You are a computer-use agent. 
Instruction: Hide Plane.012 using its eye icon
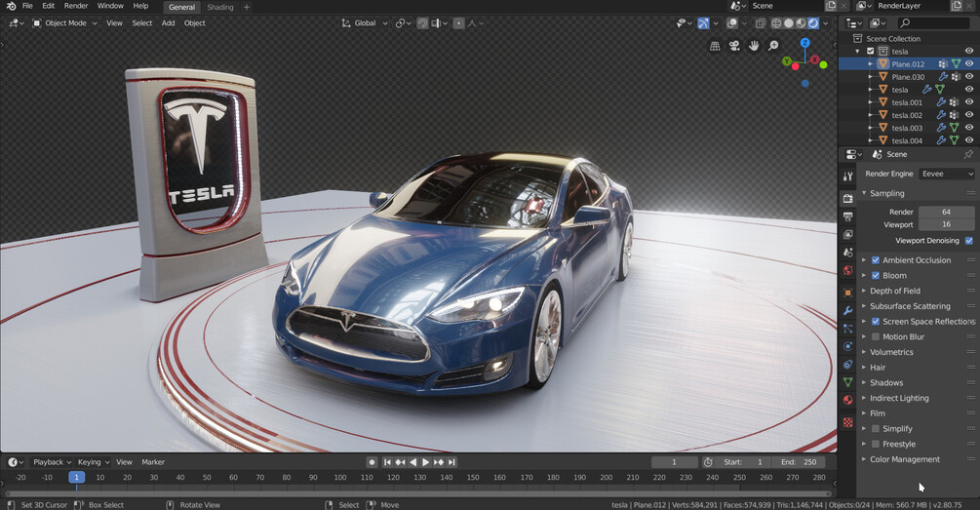pos(969,63)
